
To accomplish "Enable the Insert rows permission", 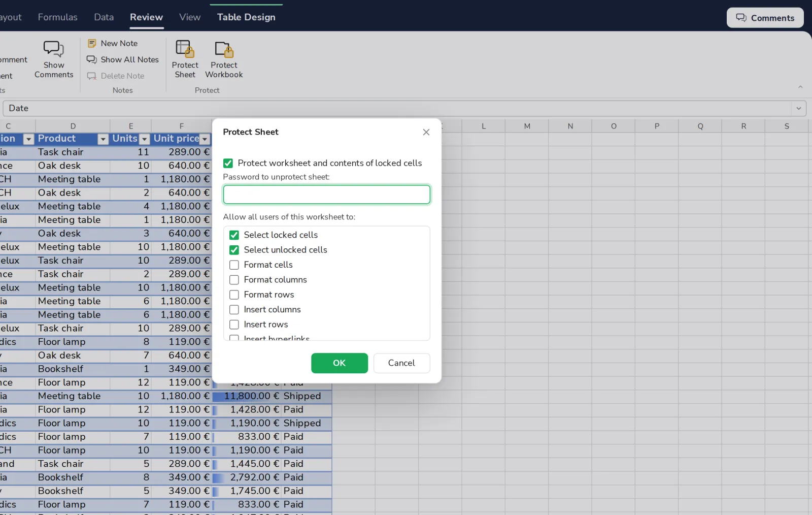I will tap(234, 325).
